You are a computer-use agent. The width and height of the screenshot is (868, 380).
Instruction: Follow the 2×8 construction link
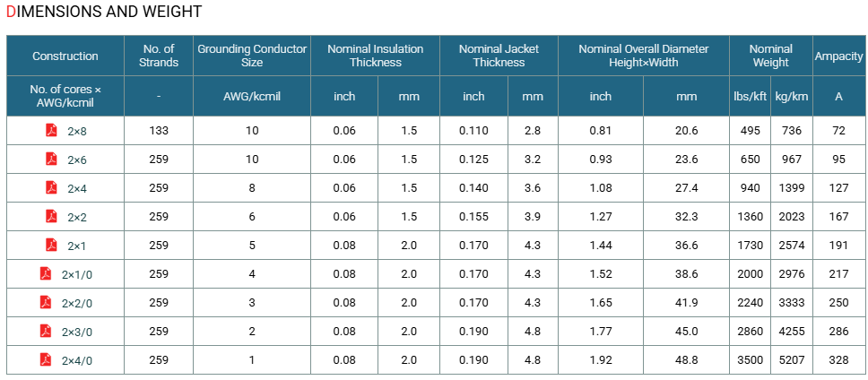tap(77, 132)
